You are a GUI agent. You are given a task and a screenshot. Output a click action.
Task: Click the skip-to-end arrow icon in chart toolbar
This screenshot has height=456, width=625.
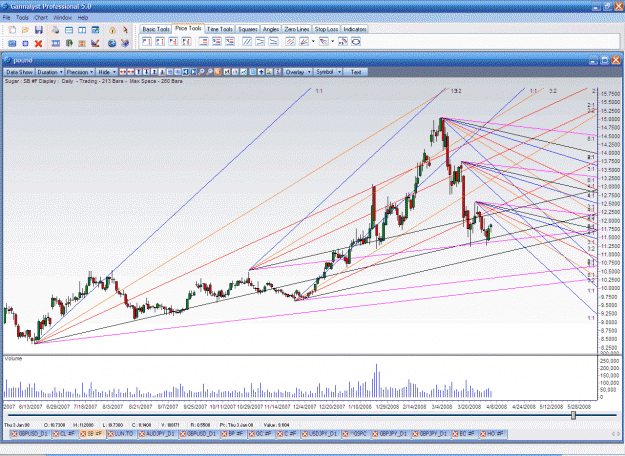tap(193, 72)
